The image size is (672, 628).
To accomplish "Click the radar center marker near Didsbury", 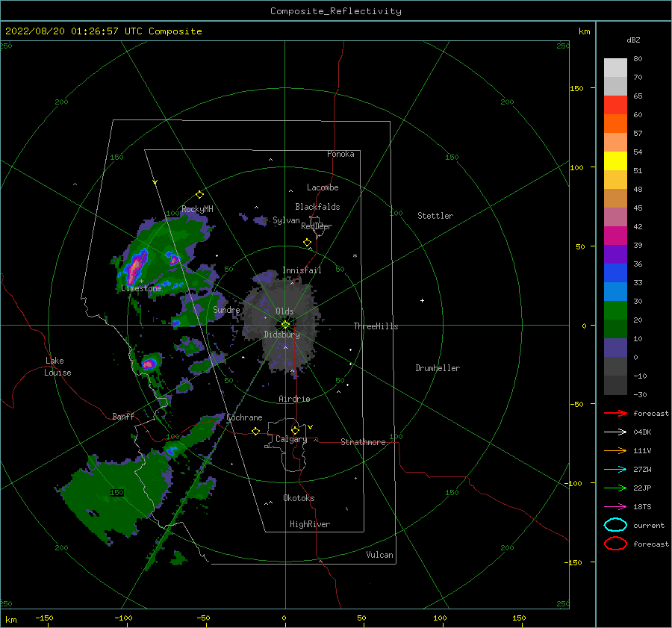I will pyautogui.click(x=285, y=325).
